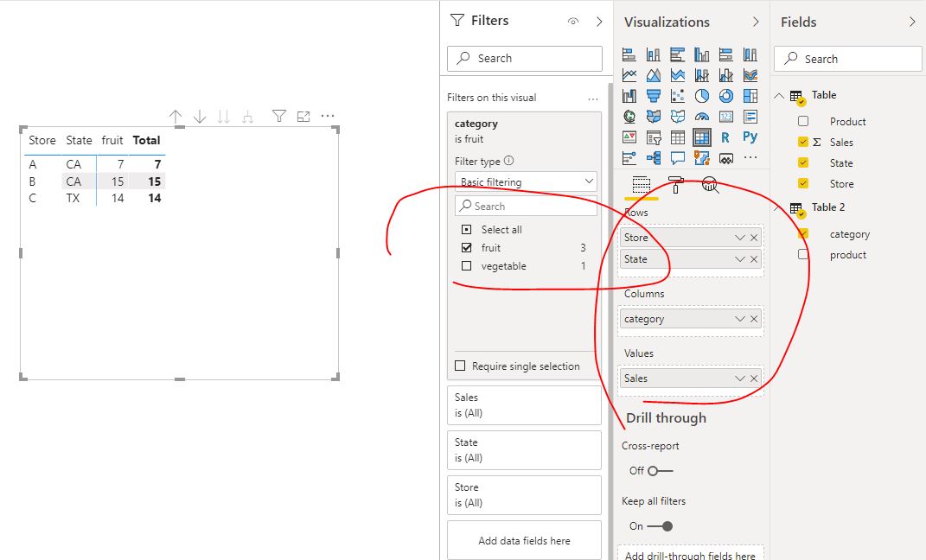Select the KPI visualization
This screenshot has width=926, height=560.
pyautogui.click(x=629, y=137)
